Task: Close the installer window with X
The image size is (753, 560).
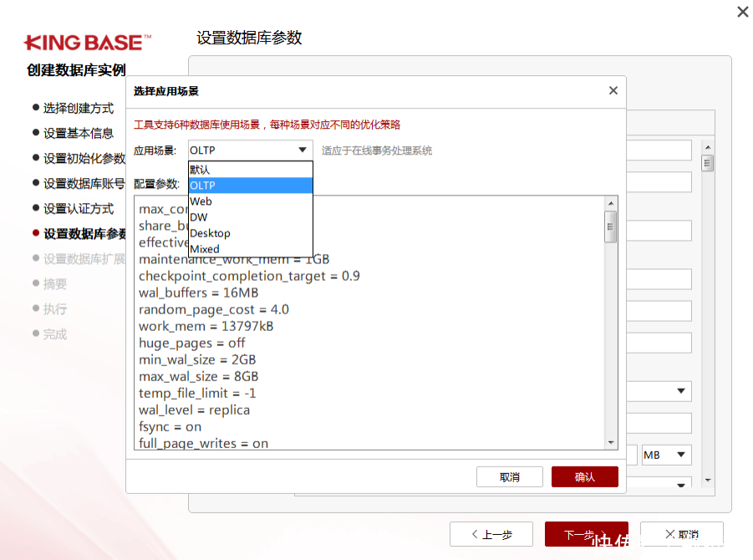Action: pyautogui.click(x=742, y=12)
